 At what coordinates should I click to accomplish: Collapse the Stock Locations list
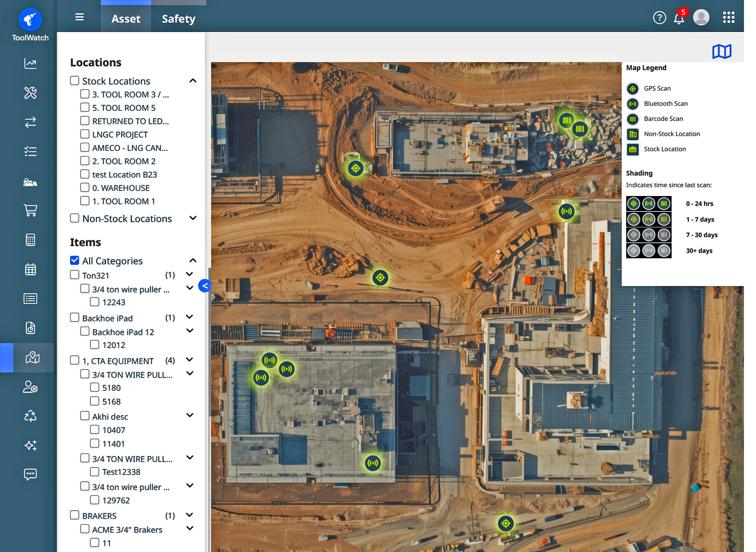193,81
